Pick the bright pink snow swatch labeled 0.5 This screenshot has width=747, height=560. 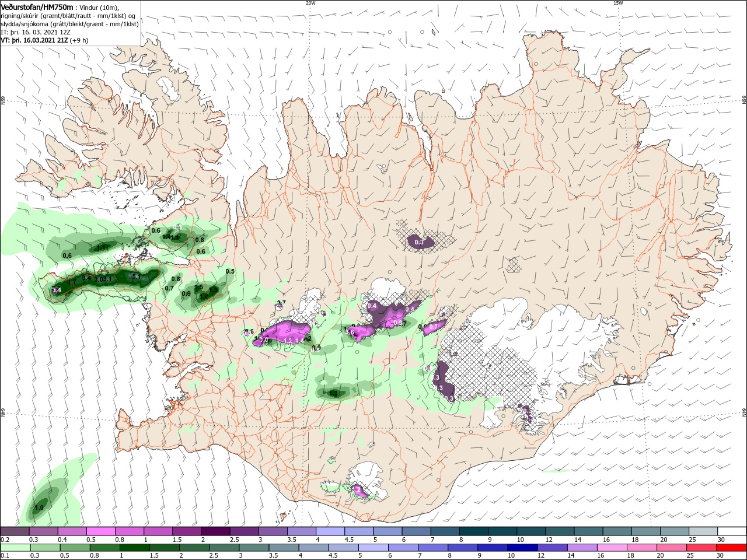(x=101, y=531)
